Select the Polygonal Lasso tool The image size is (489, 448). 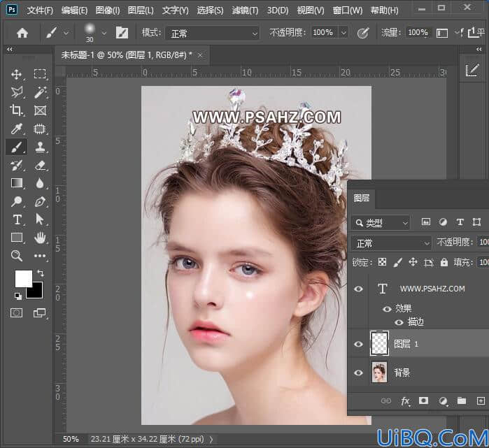tap(17, 92)
